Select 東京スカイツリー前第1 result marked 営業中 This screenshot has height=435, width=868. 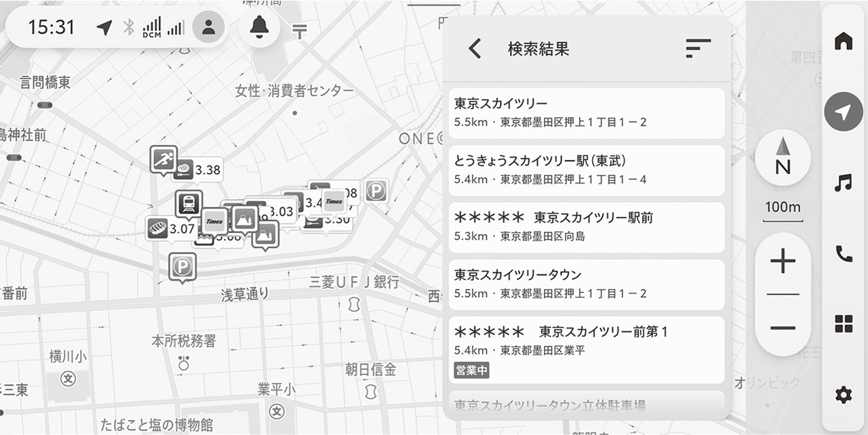click(x=586, y=349)
